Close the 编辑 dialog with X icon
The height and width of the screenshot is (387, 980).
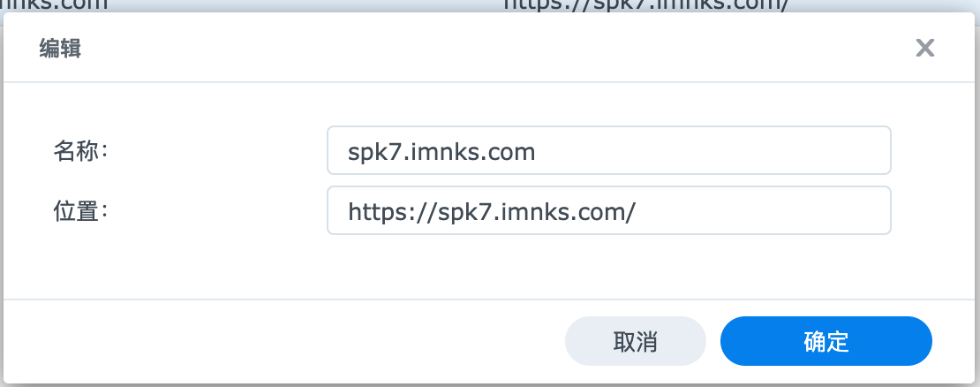[924, 48]
